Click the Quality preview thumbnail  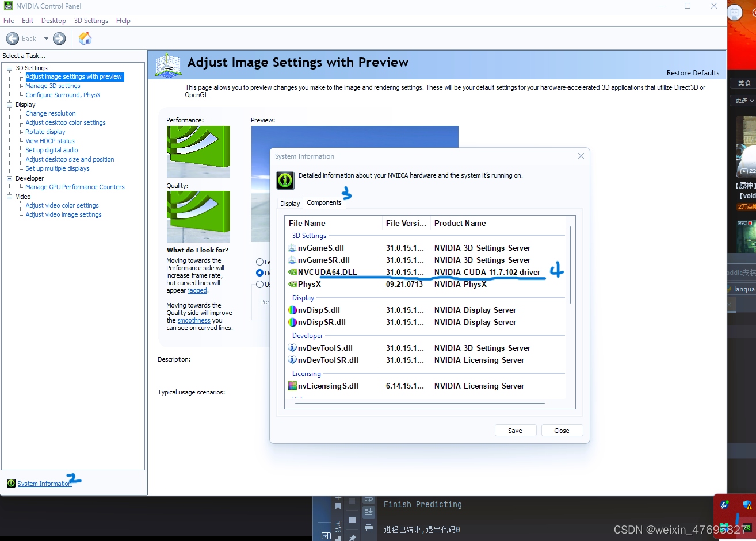click(198, 217)
